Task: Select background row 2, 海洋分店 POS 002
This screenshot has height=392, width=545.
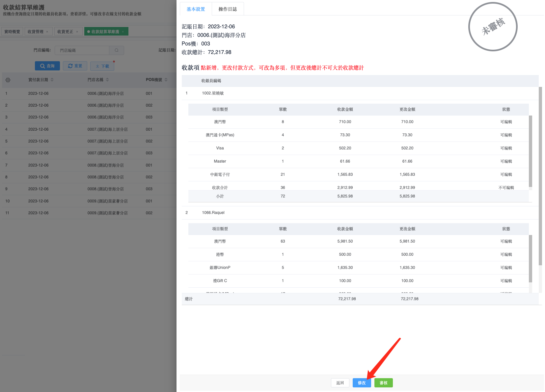Action: (x=89, y=105)
